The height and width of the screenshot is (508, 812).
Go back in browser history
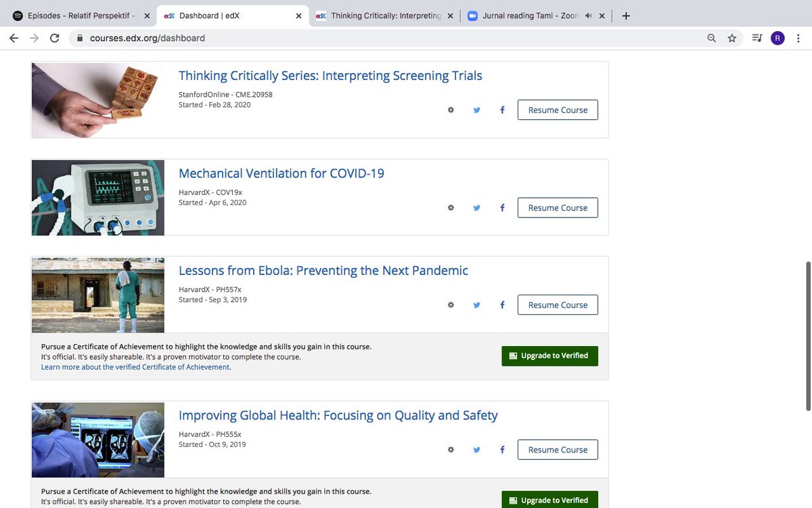point(14,38)
